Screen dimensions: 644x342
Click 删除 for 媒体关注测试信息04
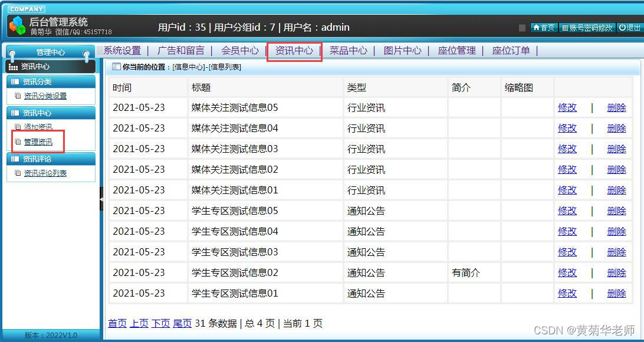616,128
